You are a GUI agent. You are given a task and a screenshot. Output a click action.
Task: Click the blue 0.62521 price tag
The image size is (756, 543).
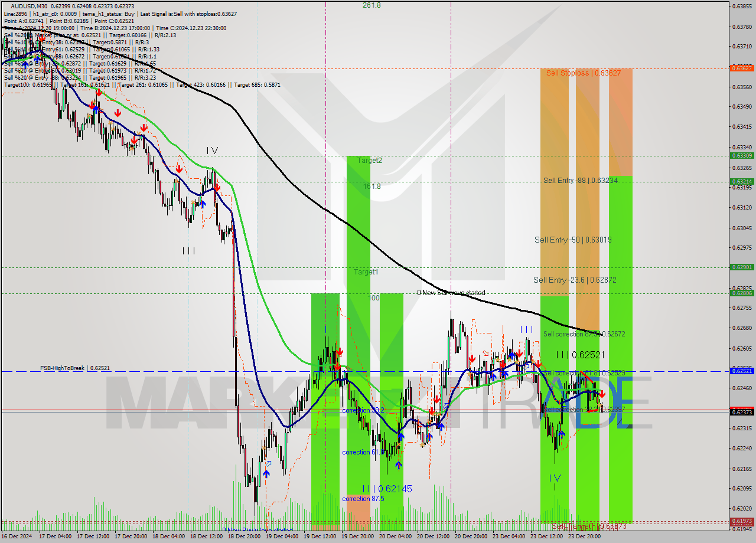pos(742,371)
